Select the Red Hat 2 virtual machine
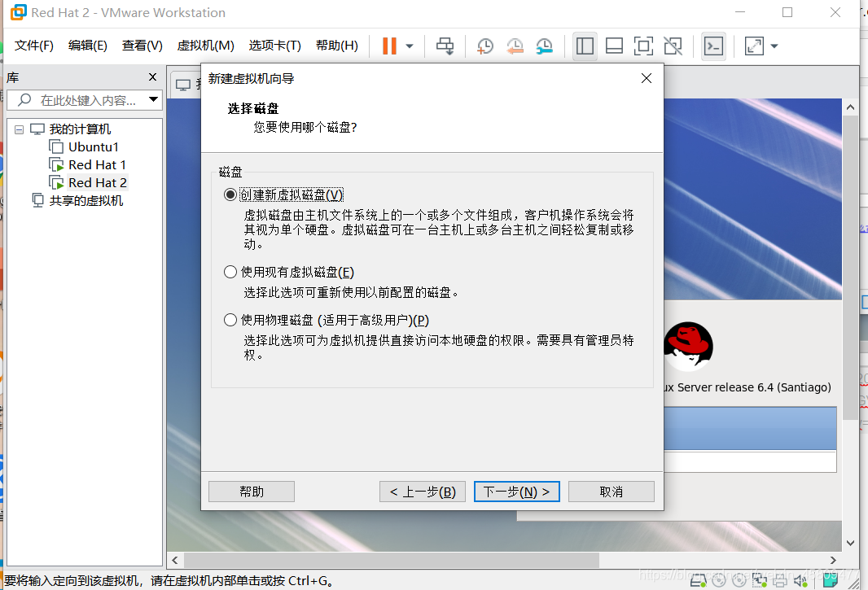The width and height of the screenshot is (868, 590). (x=97, y=182)
